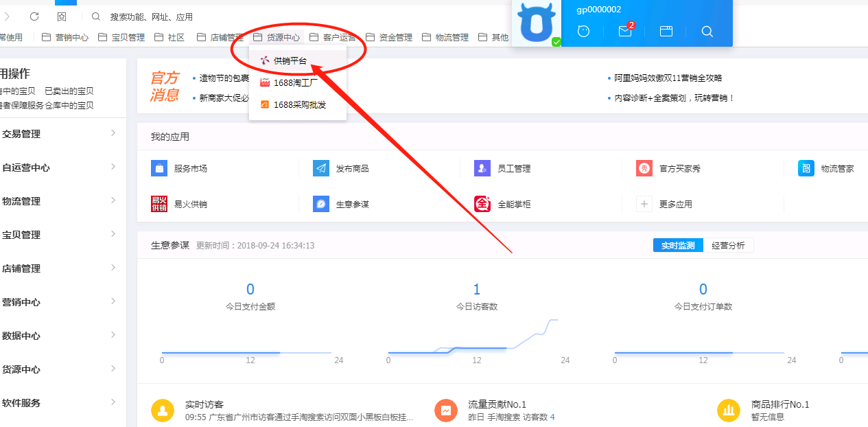The image size is (868, 427).
Task: Launch the 生意参谋 compass icon
Action: click(320, 204)
